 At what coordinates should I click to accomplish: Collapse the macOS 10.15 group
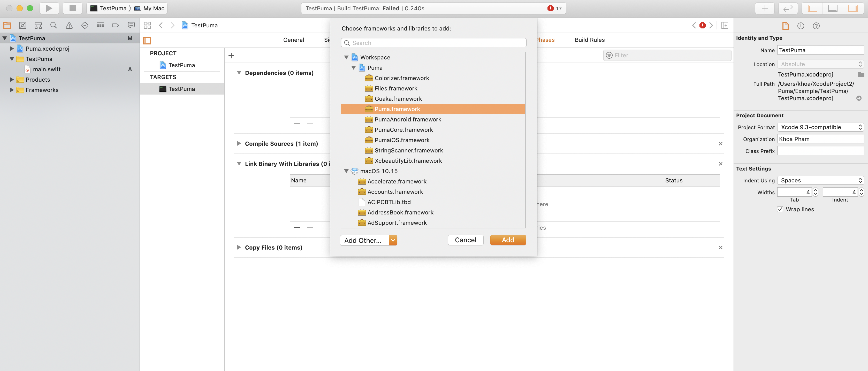coord(346,171)
